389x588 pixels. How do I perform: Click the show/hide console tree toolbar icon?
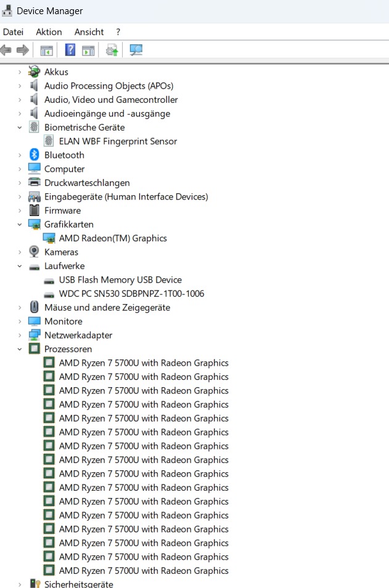click(x=47, y=50)
